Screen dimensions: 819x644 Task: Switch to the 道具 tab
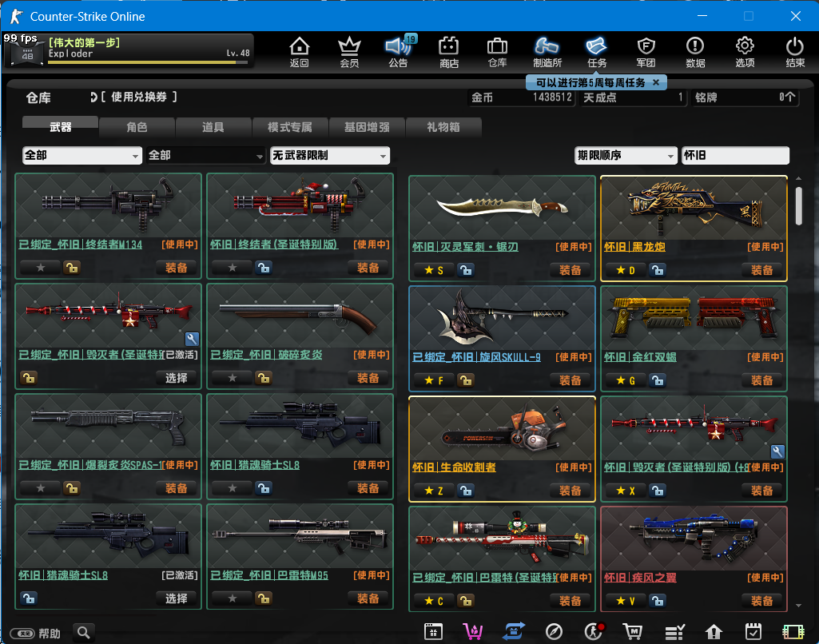coord(213,127)
